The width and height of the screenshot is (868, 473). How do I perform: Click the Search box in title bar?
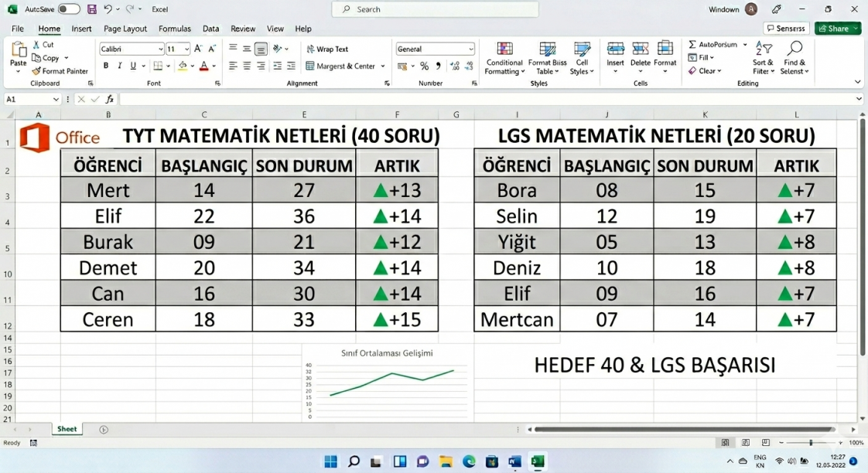436,9
